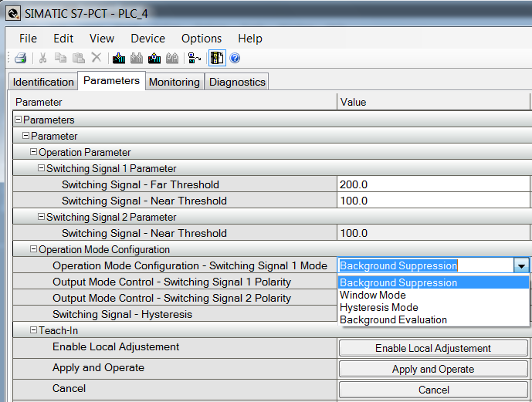Open the Options menu
This screenshot has width=532, height=402.
(202, 39)
